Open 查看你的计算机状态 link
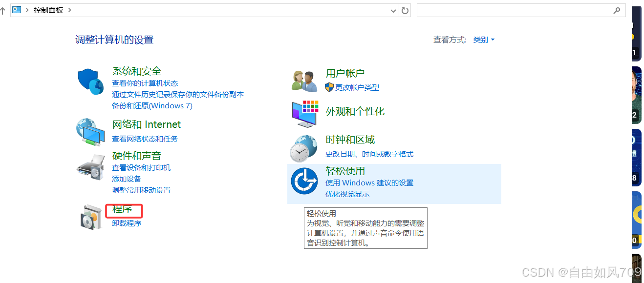Image resolution: width=644 pixels, height=283 pixels. 145,83
